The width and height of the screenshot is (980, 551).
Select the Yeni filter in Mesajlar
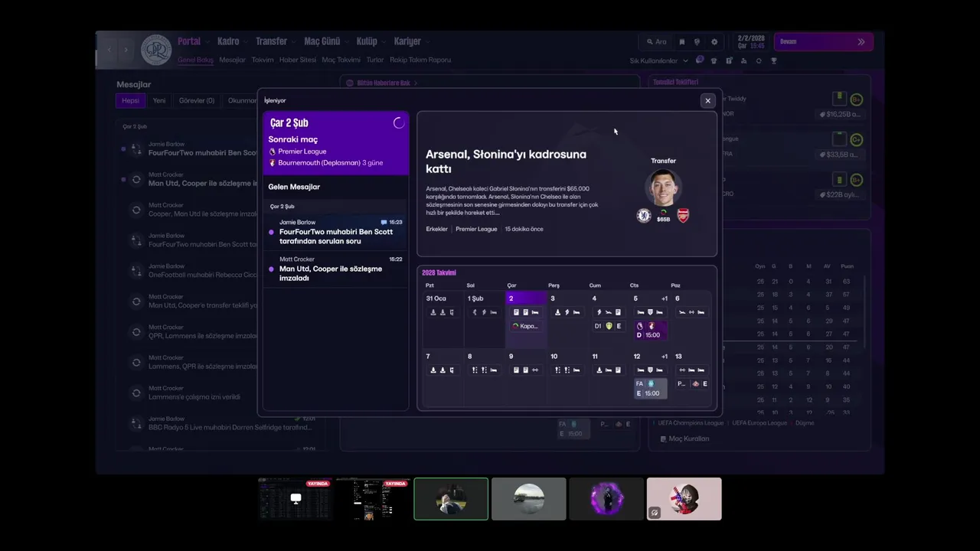[159, 100]
